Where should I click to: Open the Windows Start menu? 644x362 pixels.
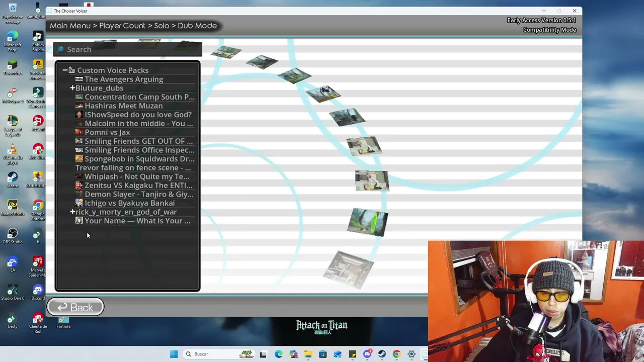pos(174,354)
